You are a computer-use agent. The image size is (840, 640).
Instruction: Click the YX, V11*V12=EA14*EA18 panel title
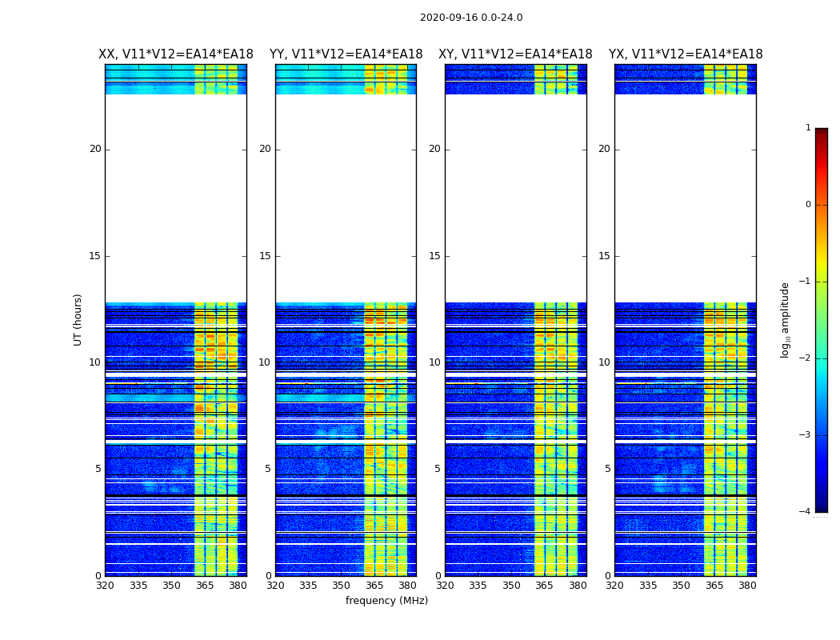tap(686, 54)
